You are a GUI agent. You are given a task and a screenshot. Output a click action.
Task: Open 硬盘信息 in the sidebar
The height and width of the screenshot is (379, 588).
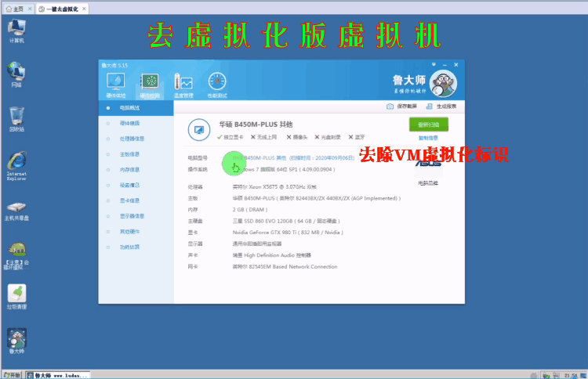(129, 185)
